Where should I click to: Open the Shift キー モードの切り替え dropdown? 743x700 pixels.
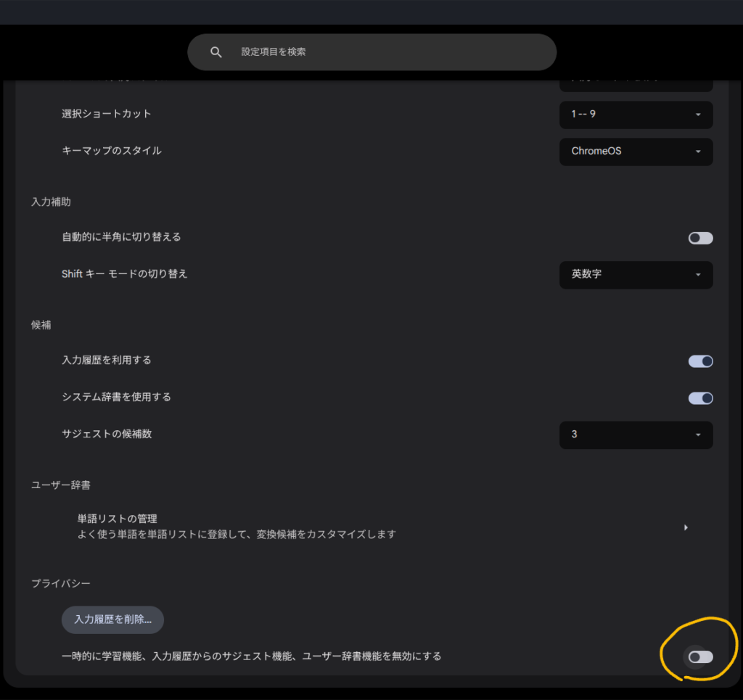pyautogui.click(x=635, y=275)
